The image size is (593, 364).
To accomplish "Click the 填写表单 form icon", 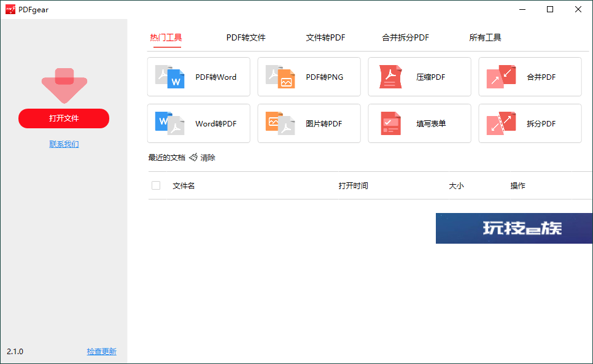I will pyautogui.click(x=390, y=123).
